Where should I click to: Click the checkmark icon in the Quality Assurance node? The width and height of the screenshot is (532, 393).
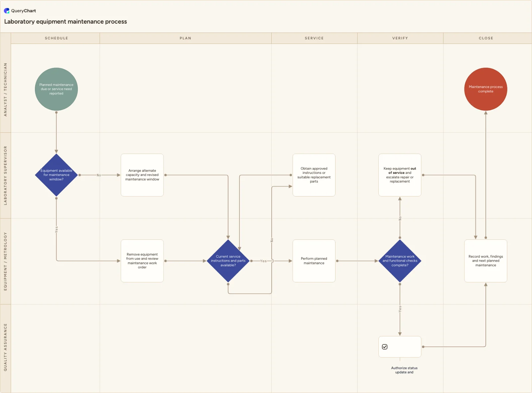click(385, 347)
